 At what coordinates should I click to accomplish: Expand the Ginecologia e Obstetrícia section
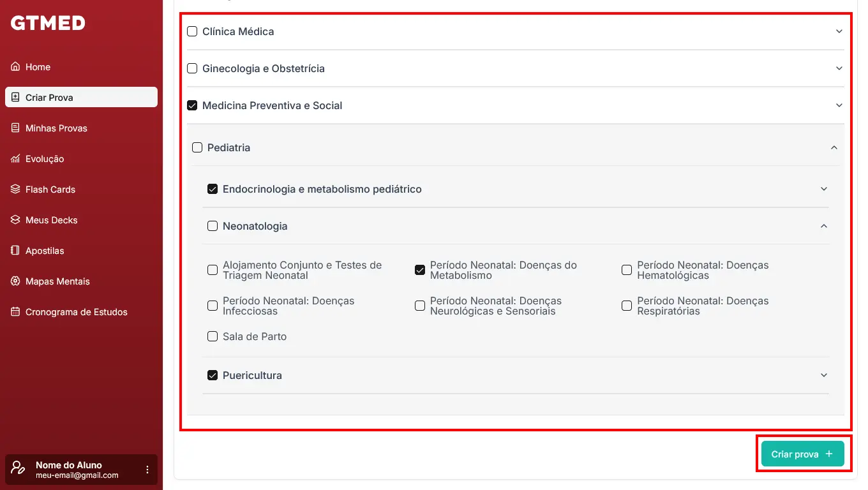(x=839, y=68)
